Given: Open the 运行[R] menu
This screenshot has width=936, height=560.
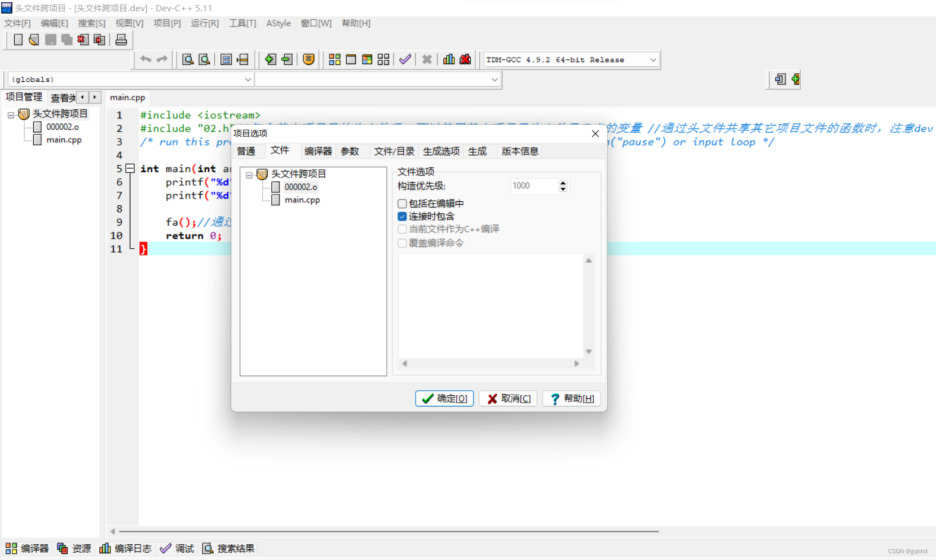Looking at the screenshot, I should point(205,23).
